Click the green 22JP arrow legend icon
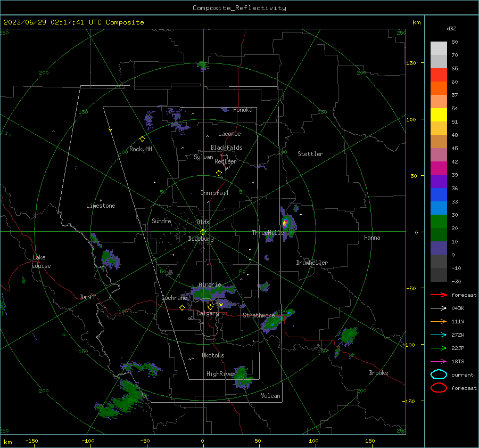 (439, 348)
